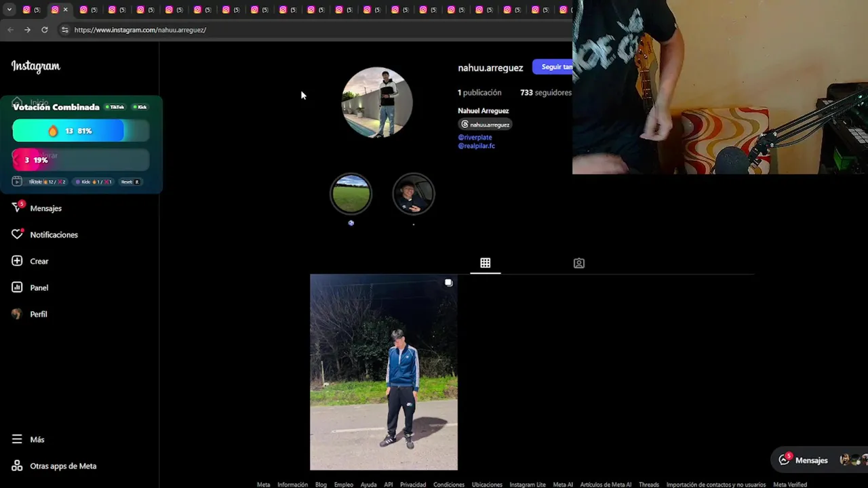Open the Información footer link

(292, 485)
